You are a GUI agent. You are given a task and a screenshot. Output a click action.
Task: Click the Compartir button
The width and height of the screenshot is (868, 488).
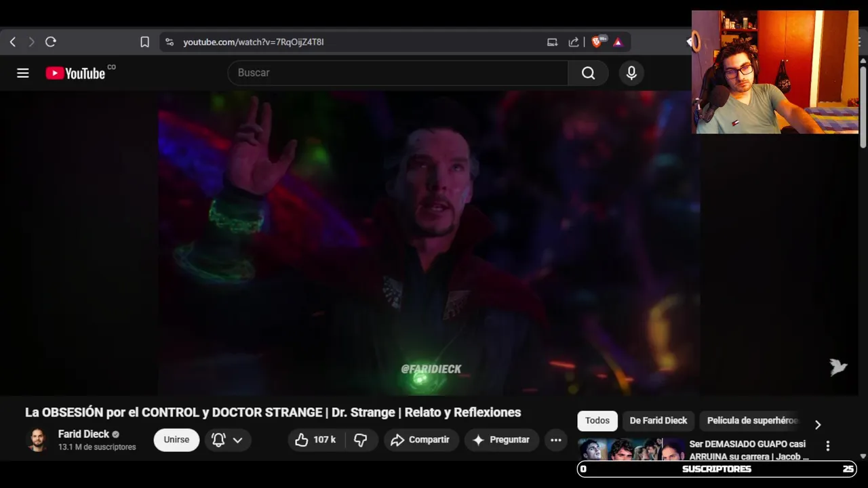click(421, 440)
